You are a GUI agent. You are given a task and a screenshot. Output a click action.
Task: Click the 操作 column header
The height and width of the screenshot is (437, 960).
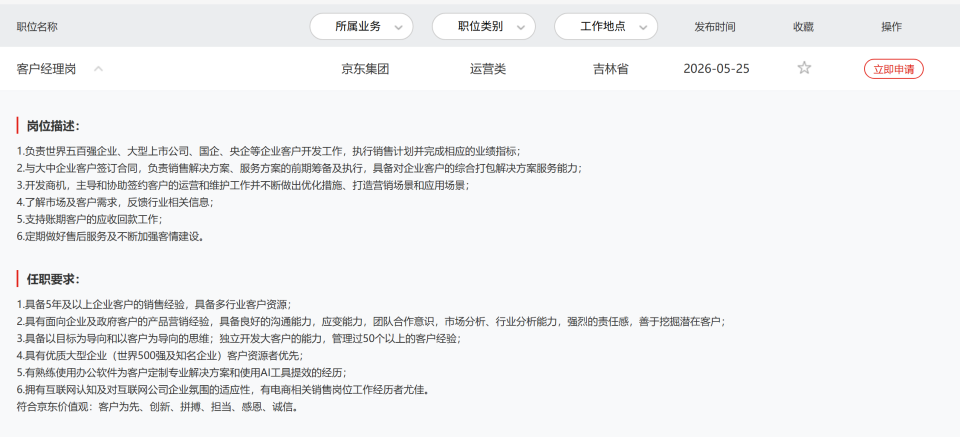(891, 27)
